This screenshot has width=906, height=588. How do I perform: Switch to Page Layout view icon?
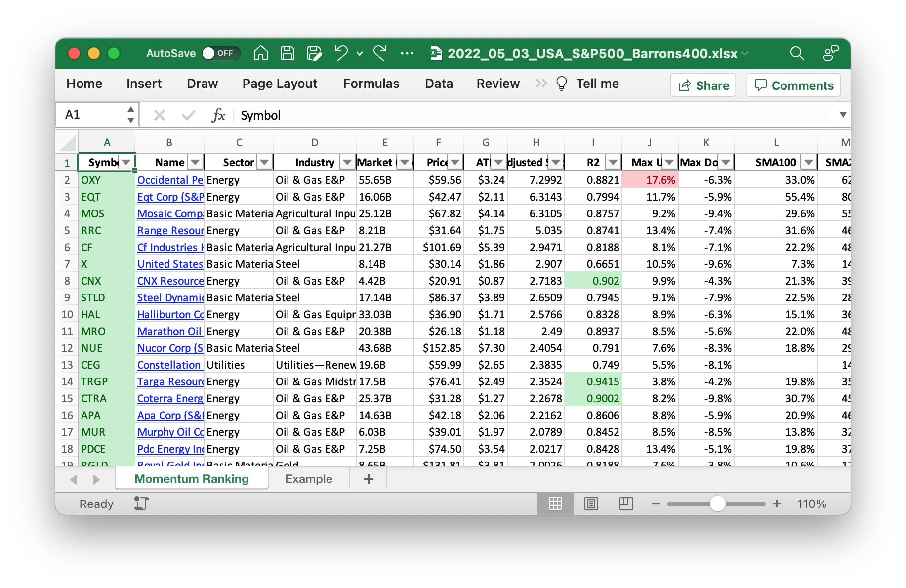[591, 504]
